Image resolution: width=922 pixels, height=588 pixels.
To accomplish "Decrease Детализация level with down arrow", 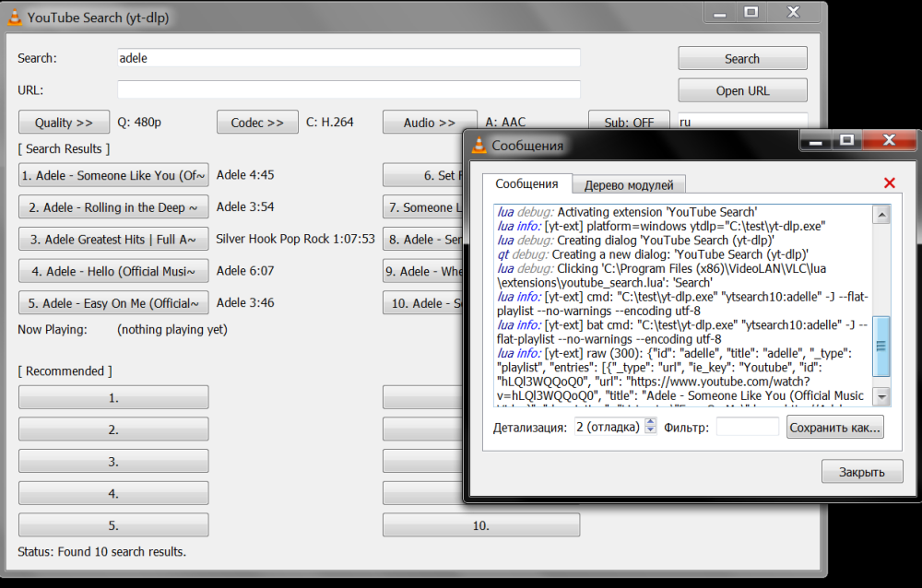I will 650,429.
